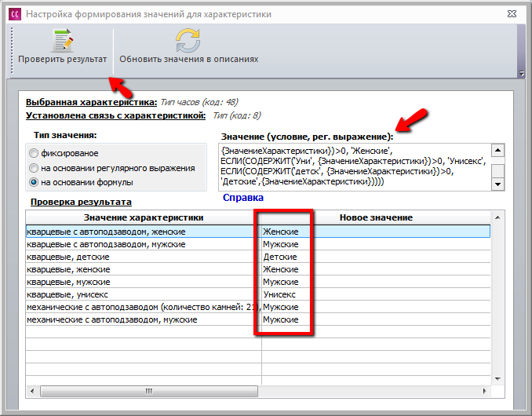Click 'Тип часов (код: 48)' value text

[x=199, y=102]
